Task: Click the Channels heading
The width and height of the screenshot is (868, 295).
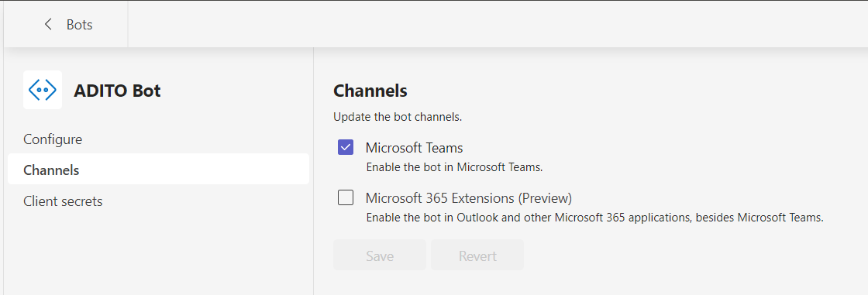Action: [x=370, y=91]
